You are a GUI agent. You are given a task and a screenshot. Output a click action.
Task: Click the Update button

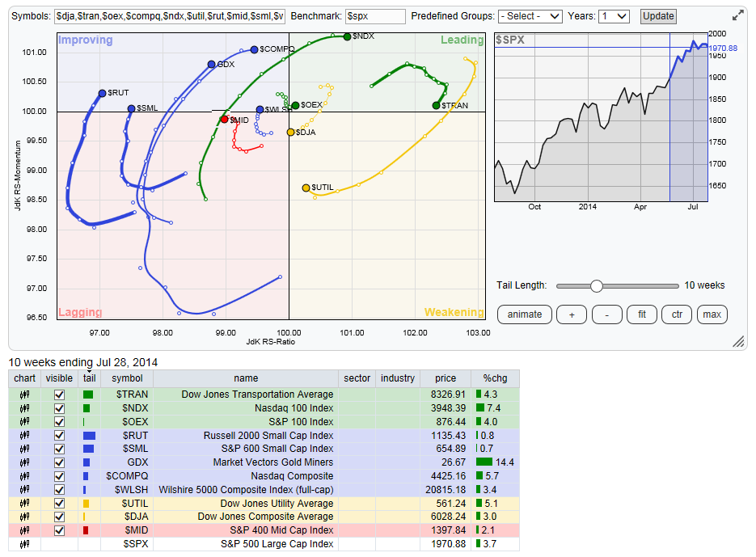658,16
